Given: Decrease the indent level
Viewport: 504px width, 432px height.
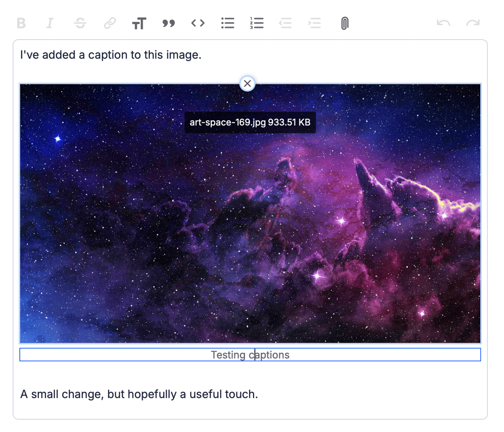Looking at the screenshot, I should click(285, 23).
